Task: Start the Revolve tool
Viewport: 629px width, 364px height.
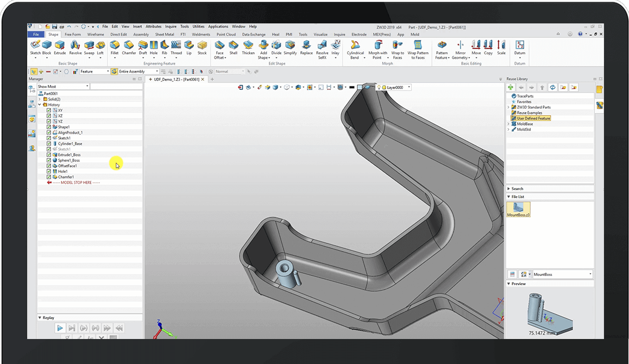Action: pos(75,48)
